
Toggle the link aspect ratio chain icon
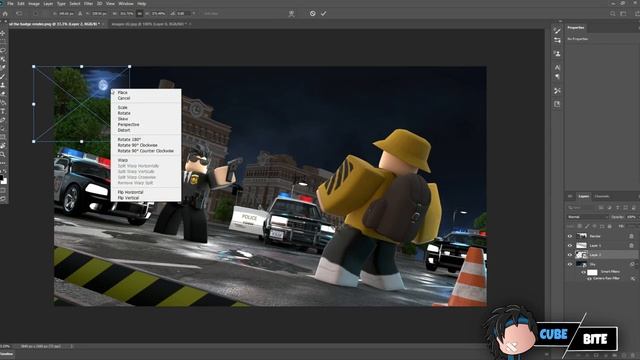coord(140,13)
